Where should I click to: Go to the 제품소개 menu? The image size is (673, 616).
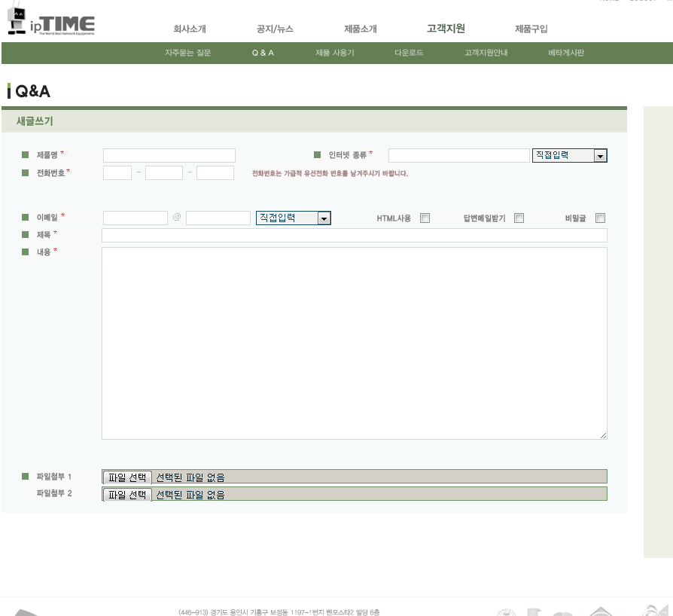(361, 29)
